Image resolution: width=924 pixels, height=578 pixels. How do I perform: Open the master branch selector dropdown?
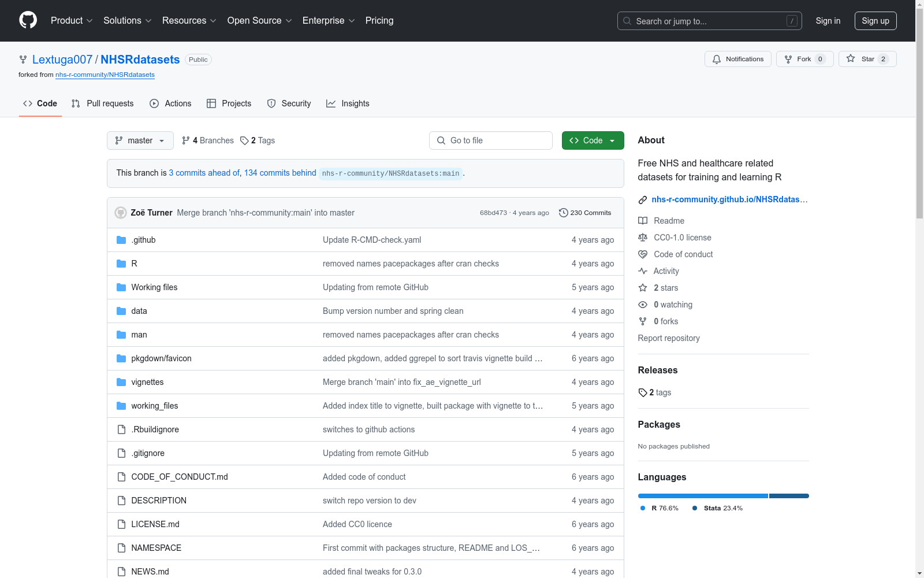140,140
